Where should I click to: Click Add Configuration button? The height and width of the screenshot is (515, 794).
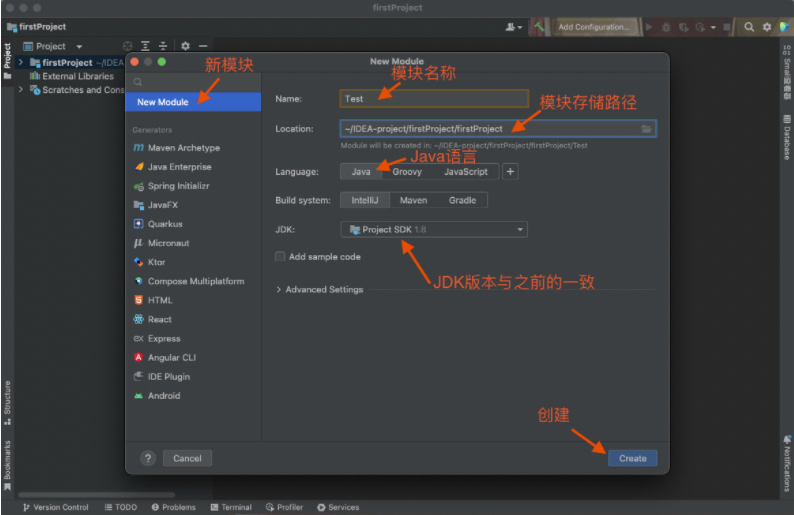point(593,27)
